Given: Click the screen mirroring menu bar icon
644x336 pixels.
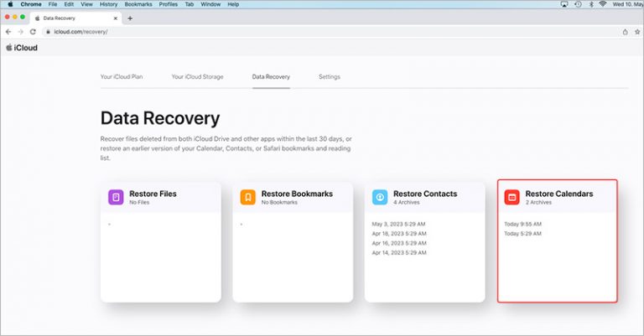Looking at the screenshot, I should pyautogui.click(x=564, y=4).
